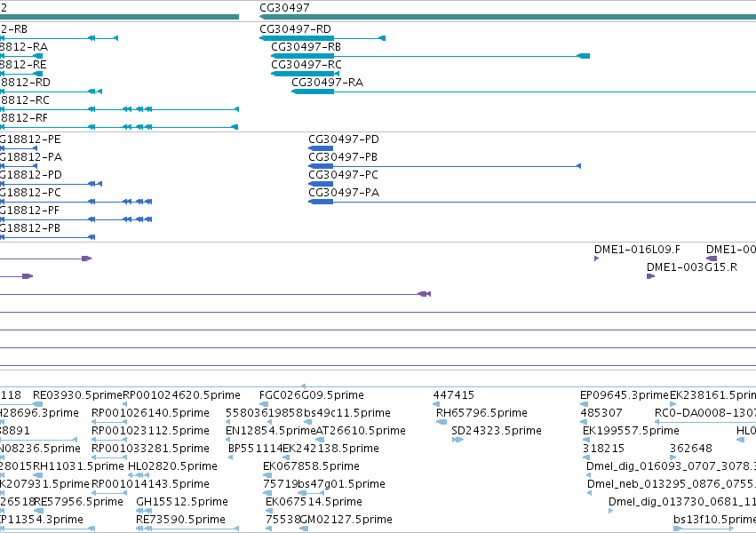Select EST label RP001023112.5prime

(150, 431)
